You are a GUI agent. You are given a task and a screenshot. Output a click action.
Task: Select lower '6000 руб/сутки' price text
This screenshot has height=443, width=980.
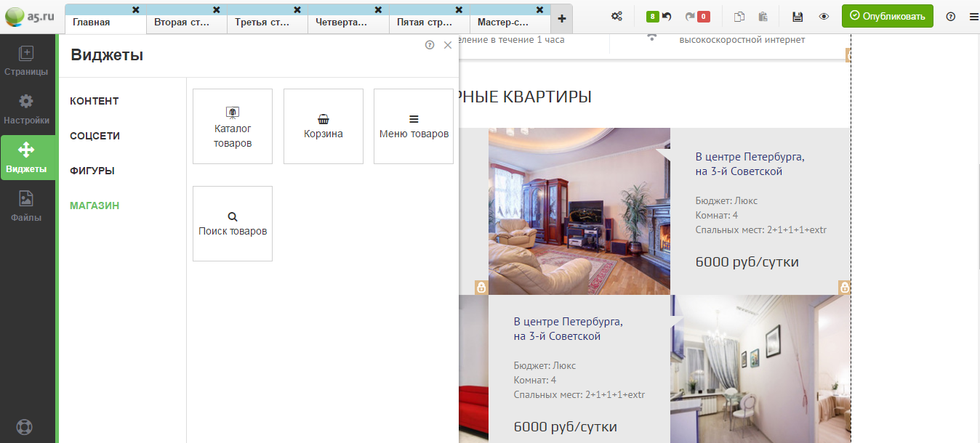point(565,427)
